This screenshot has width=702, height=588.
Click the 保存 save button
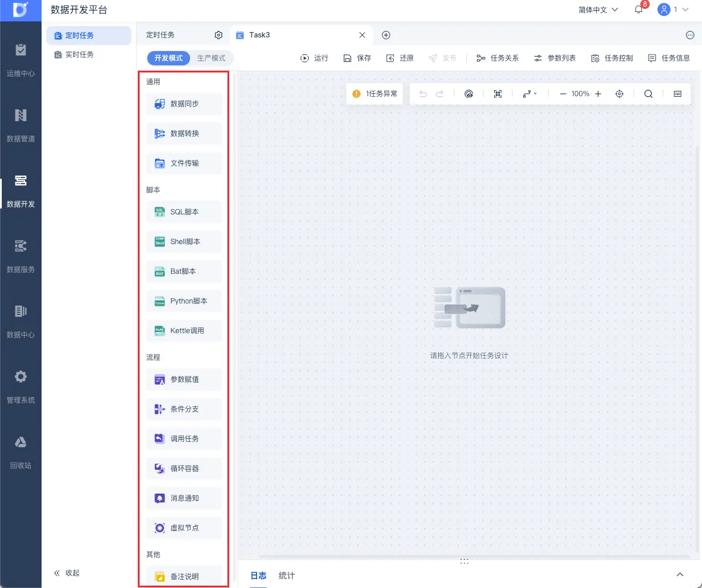[x=357, y=58]
